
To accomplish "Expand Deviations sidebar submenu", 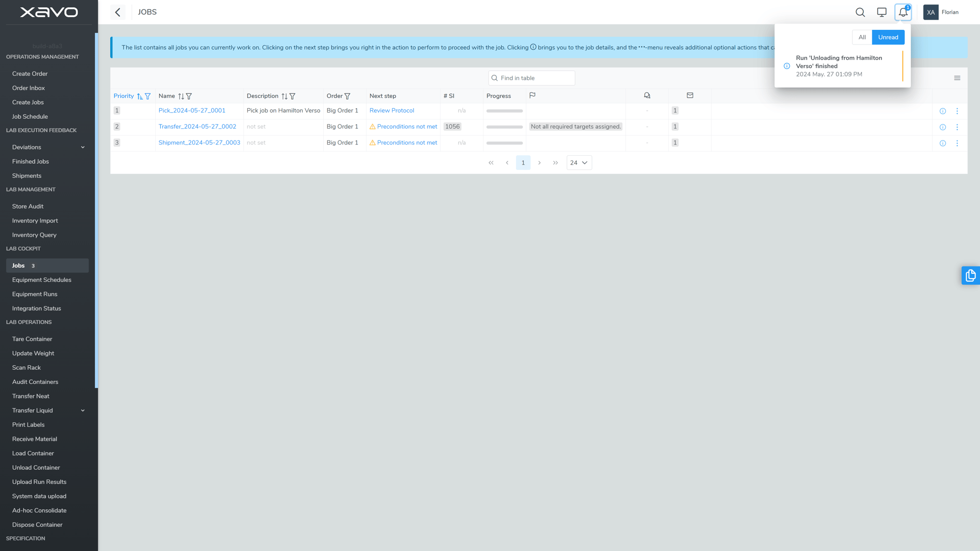I will [x=83, y=147].
